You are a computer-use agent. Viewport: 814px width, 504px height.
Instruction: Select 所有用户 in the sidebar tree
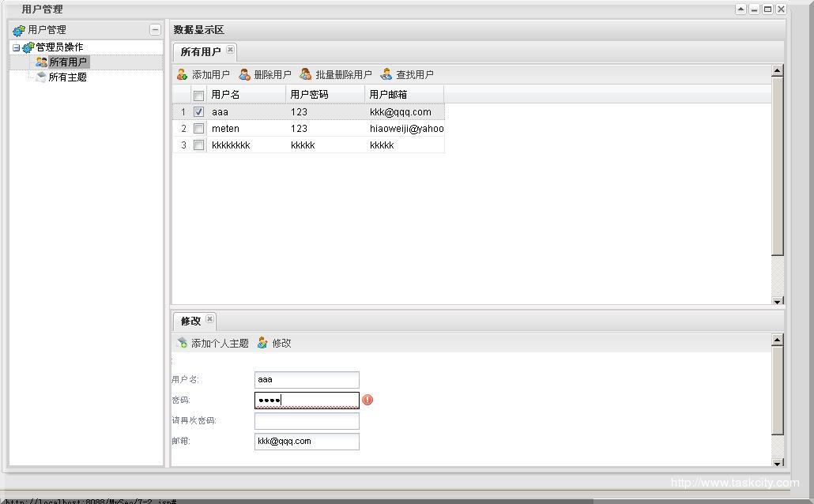click(x=67, y=62)
